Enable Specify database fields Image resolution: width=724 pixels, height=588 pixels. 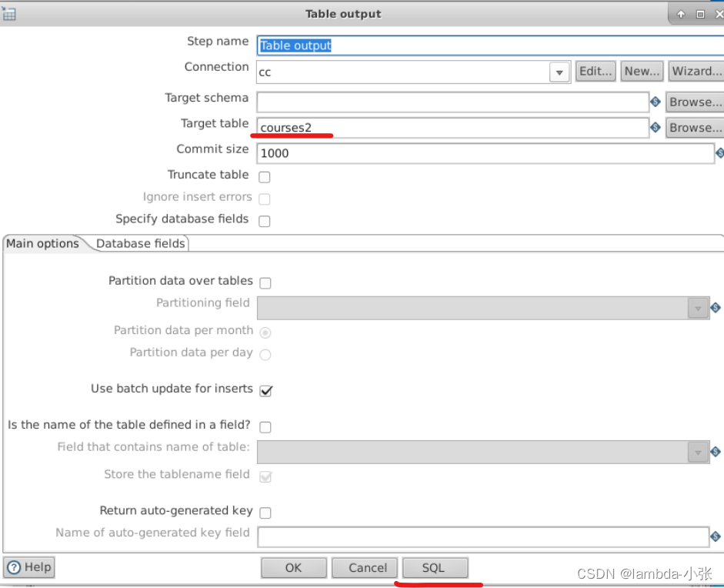coord(265,221)
